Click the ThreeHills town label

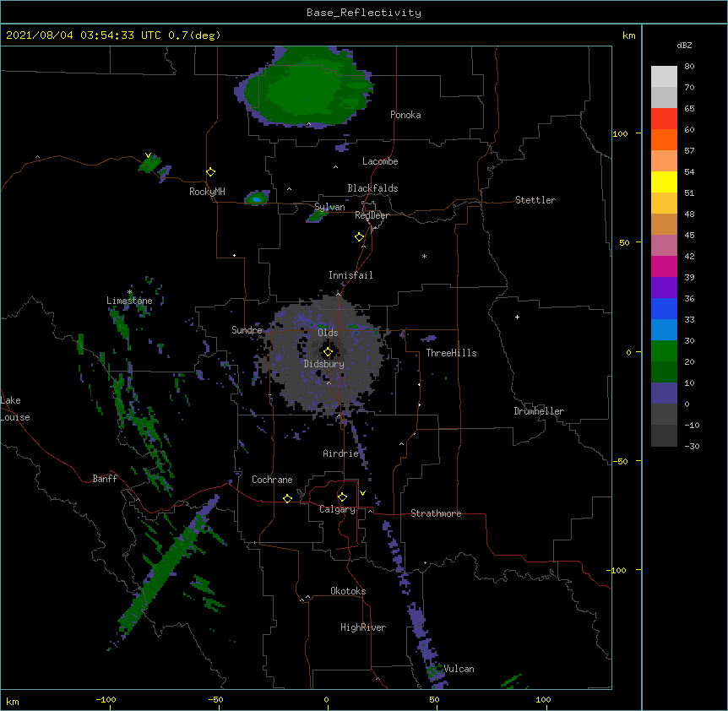click(x=451, y=353)
